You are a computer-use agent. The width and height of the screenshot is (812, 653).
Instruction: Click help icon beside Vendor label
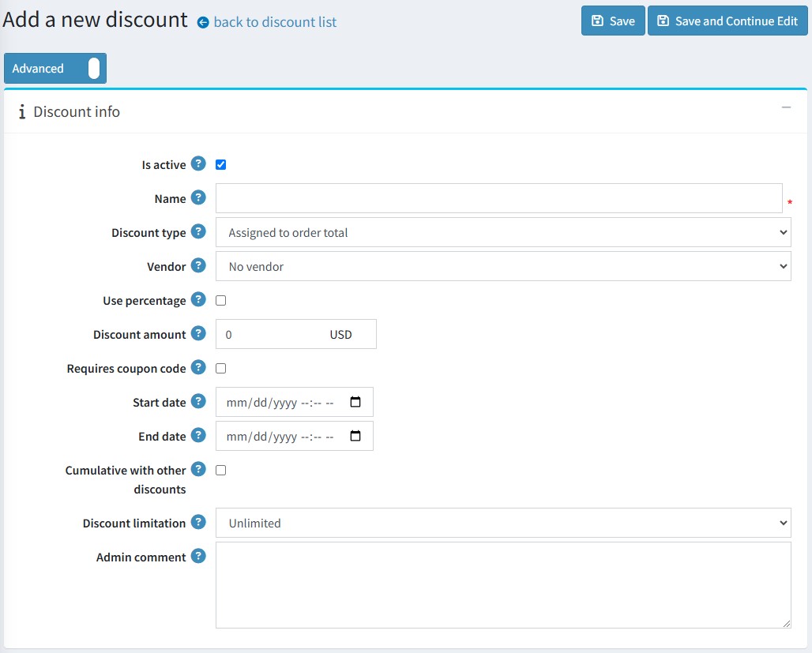pos(198,266)
